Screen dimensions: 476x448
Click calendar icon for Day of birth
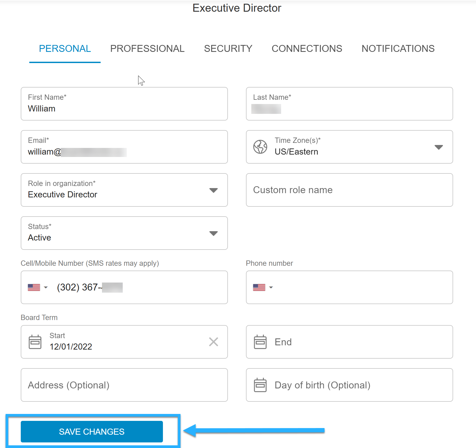260,385
